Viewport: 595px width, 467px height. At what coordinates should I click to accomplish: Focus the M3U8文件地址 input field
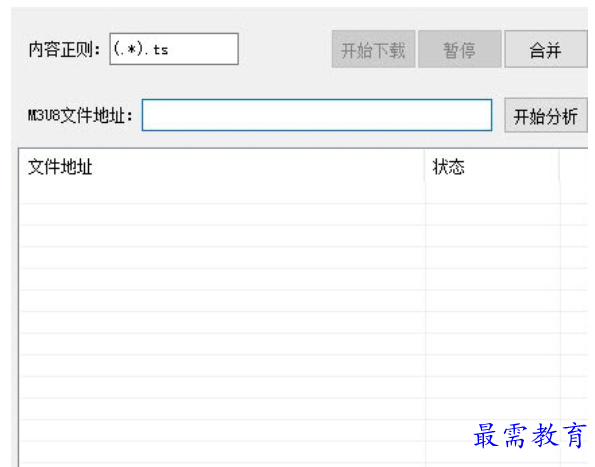[317, 115]
